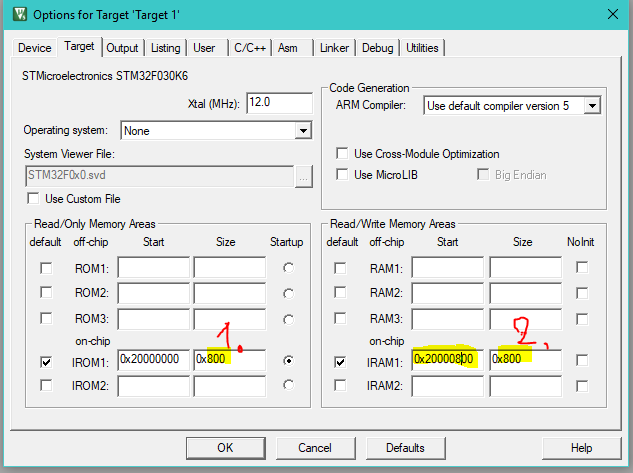Go to the Utilities tab
The height and width of the screenshot is (473, 633).
tap(422, 48)
